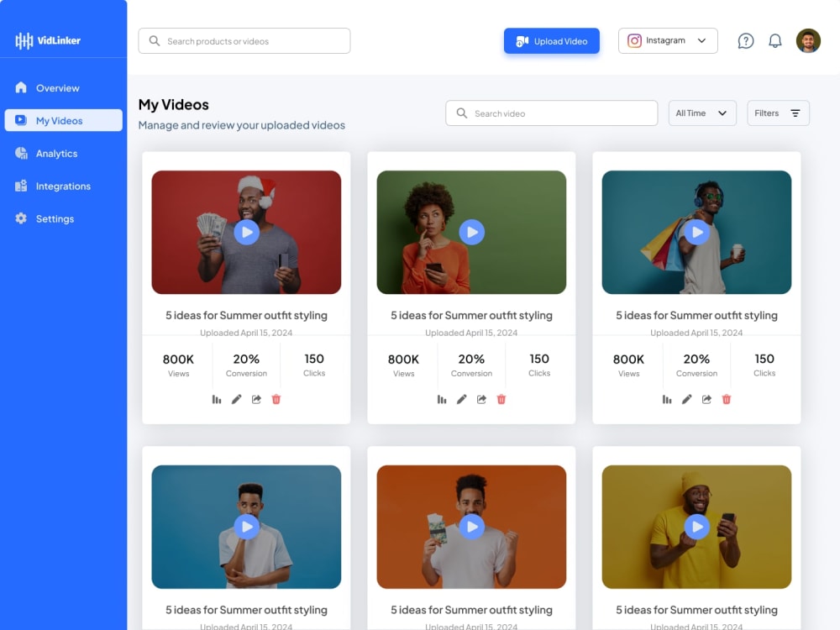Play the yellow beanie man video

click(697, 528)
